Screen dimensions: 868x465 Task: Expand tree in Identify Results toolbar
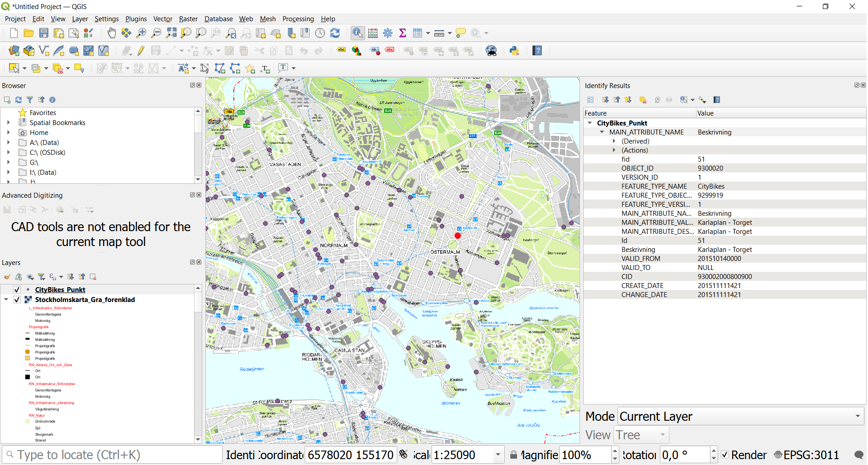tap(605, 100)
